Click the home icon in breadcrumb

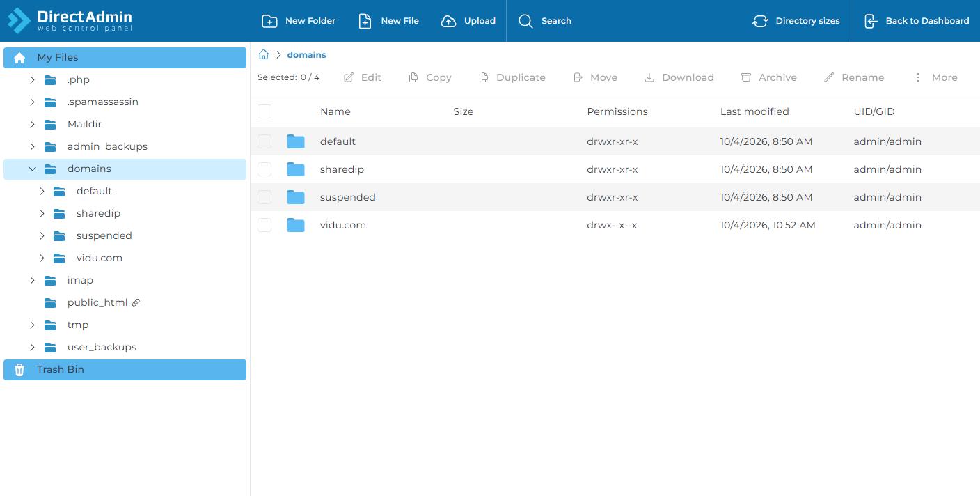click(x=264, y=54)
